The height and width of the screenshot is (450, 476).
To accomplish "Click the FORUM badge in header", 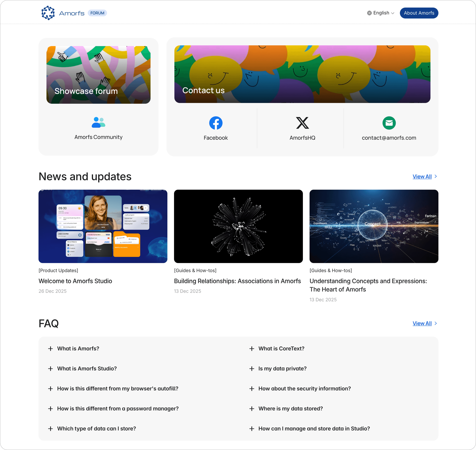I will (x=97, y=13).
